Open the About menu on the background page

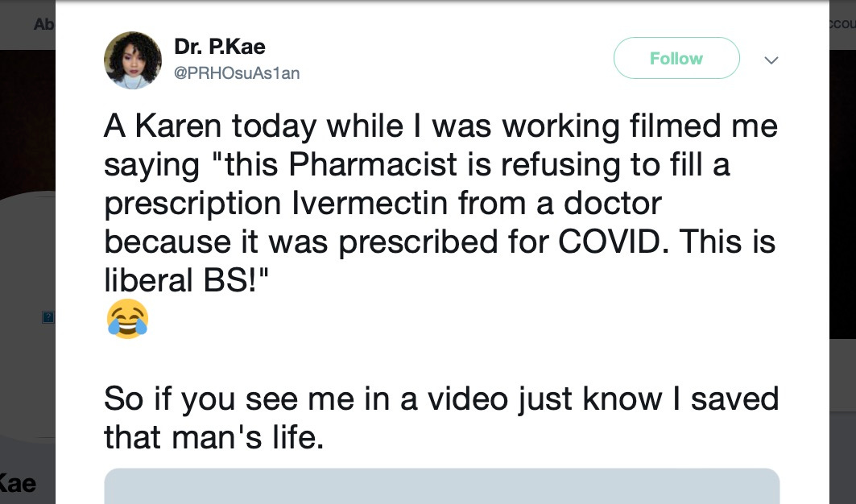46,24
